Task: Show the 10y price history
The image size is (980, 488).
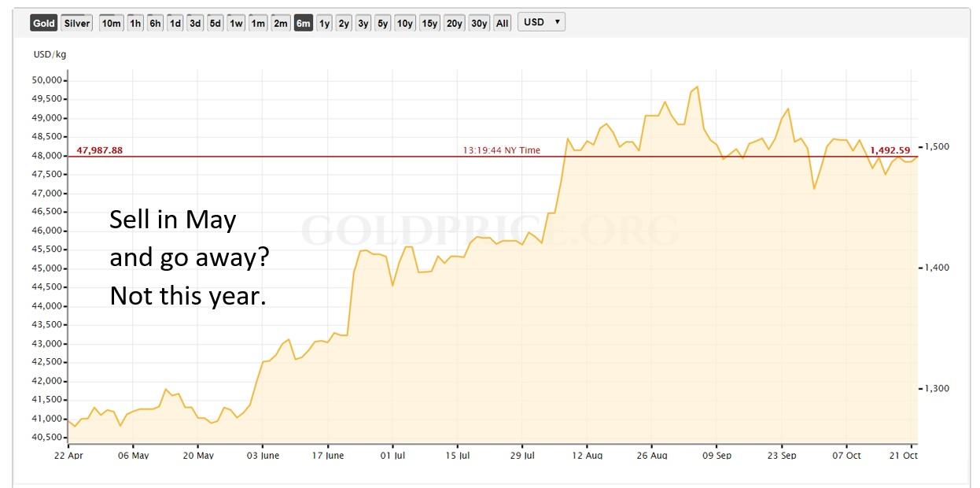Action: coord(404,23)
